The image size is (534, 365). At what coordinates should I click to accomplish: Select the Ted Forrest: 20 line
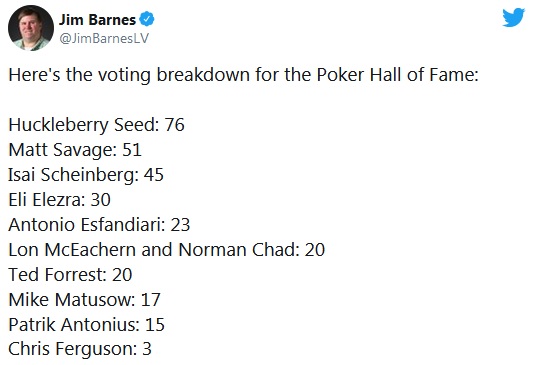pos(70,274)
